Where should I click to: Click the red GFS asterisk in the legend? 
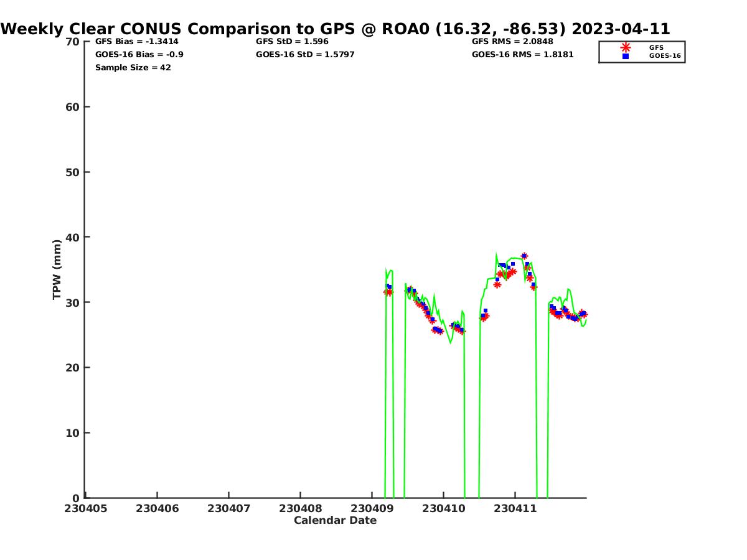(x=626, y=47)
